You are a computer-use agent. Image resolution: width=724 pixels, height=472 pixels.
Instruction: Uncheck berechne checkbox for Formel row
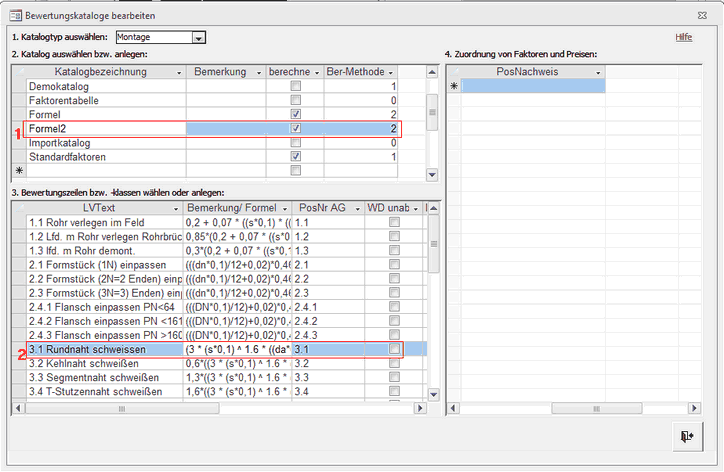(x=295, y=115)
